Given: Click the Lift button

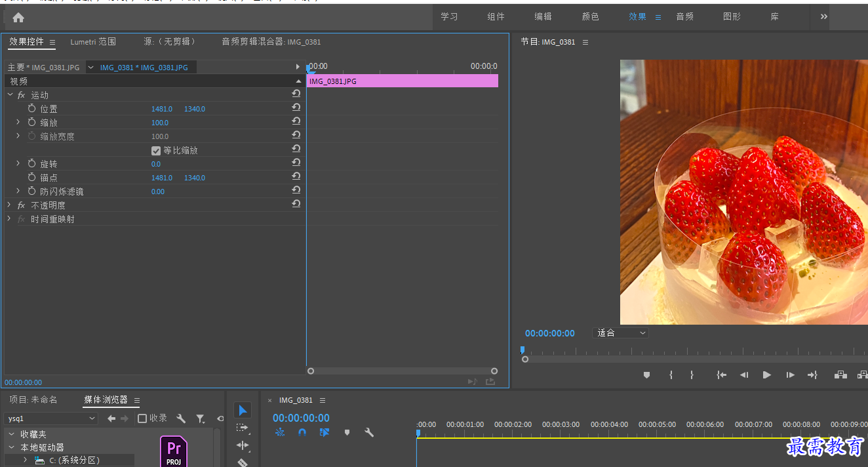Looking at the screenshot, I should [x=840, y=375].
